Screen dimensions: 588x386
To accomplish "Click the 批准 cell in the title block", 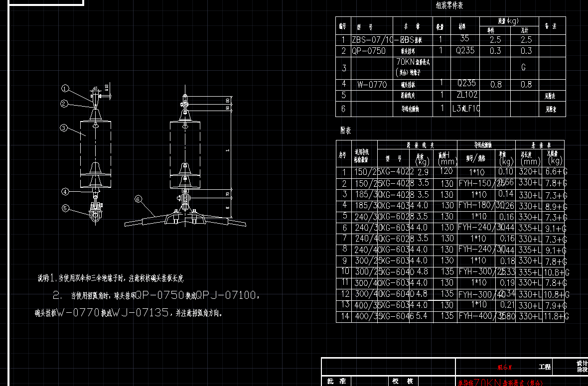I will click(x=336, y=381).
